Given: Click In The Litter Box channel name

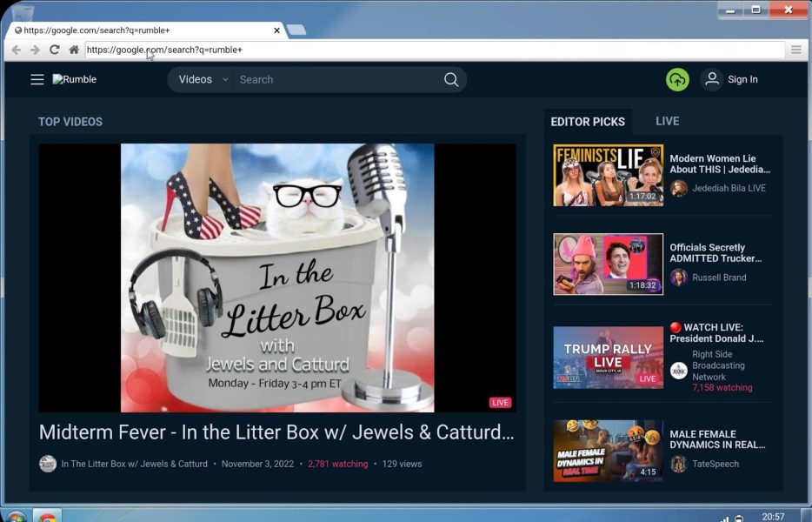Looking at the screenshot, I should coord(134,464).
